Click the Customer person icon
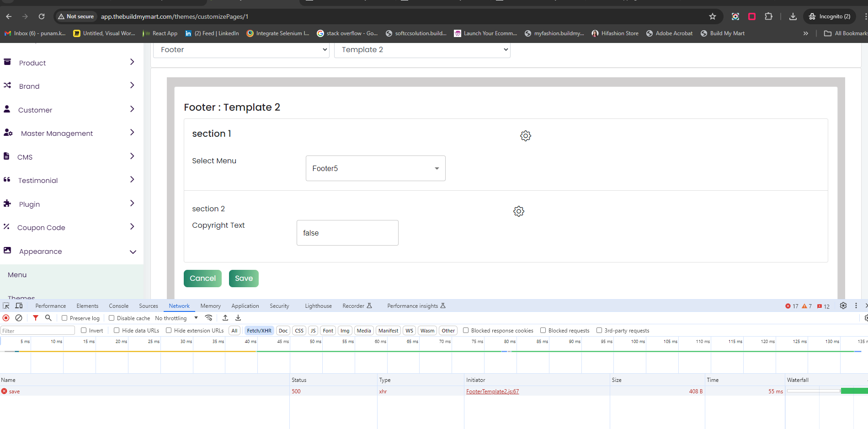Viewport: 868px width, 429px height. 7,109
